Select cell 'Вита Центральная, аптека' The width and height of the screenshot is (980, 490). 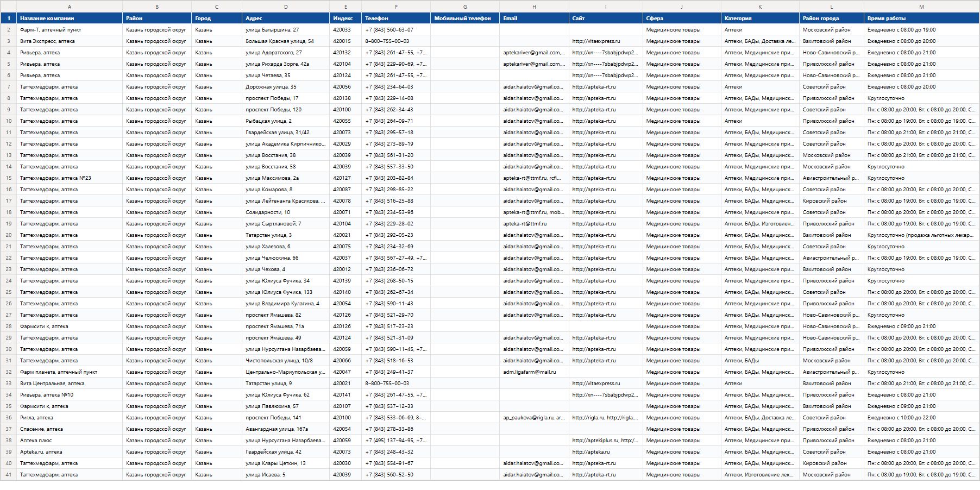pyautogui.click(x=70, y=384)
